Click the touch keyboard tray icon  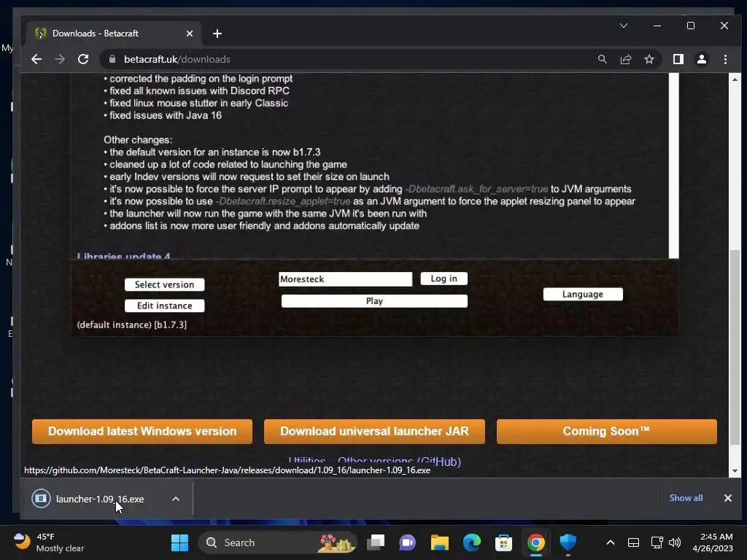[x=634, y=542]
